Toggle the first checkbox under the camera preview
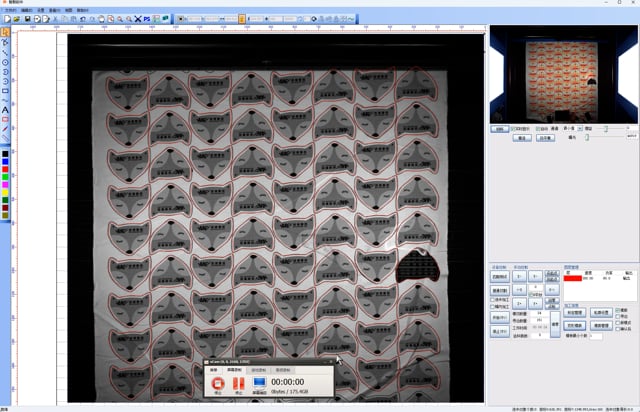Image resolution: width=640 pixels, height=412 pixels. point(513,129)
